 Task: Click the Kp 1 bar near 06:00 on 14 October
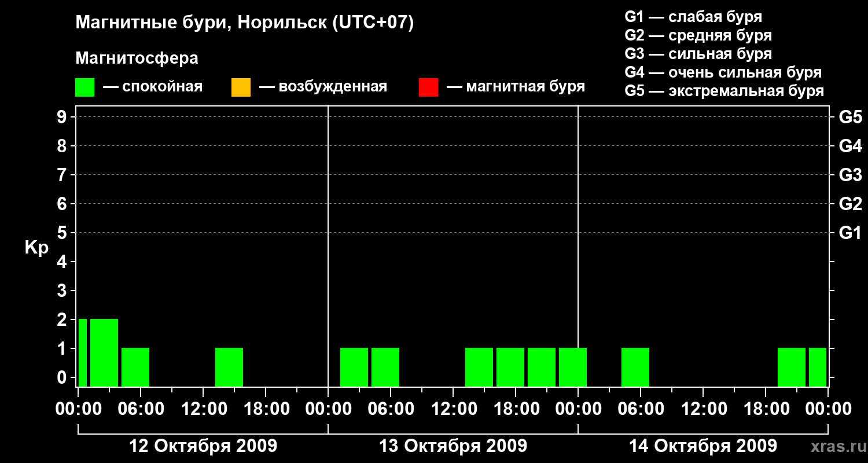point(635,367)
